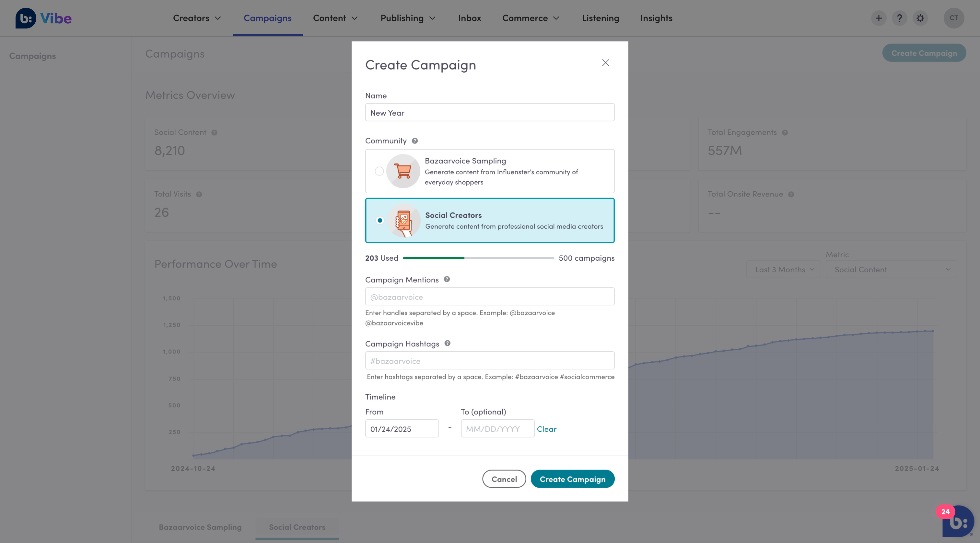Click the teal Create Campaign dialog button
Screen dimensions: 980x543
[x=572, y=479]
